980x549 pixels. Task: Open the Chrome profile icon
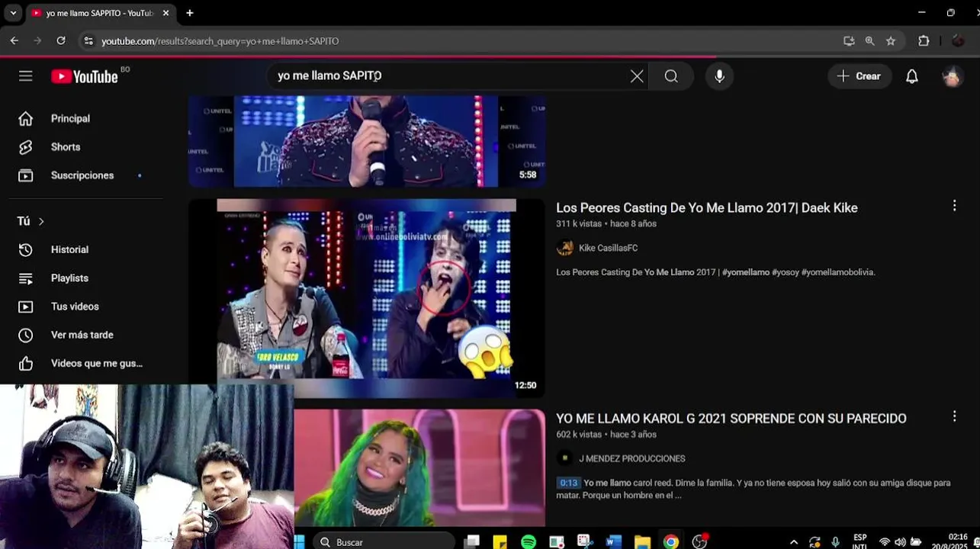[959, 41]
